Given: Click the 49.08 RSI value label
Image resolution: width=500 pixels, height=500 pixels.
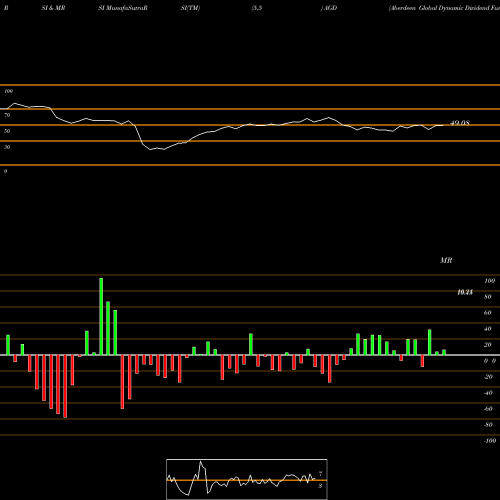Looking at the screenshot, I should 460,123.
